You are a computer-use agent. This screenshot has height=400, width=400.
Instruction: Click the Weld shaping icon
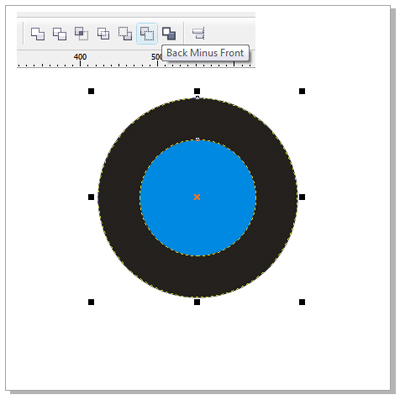38,34
